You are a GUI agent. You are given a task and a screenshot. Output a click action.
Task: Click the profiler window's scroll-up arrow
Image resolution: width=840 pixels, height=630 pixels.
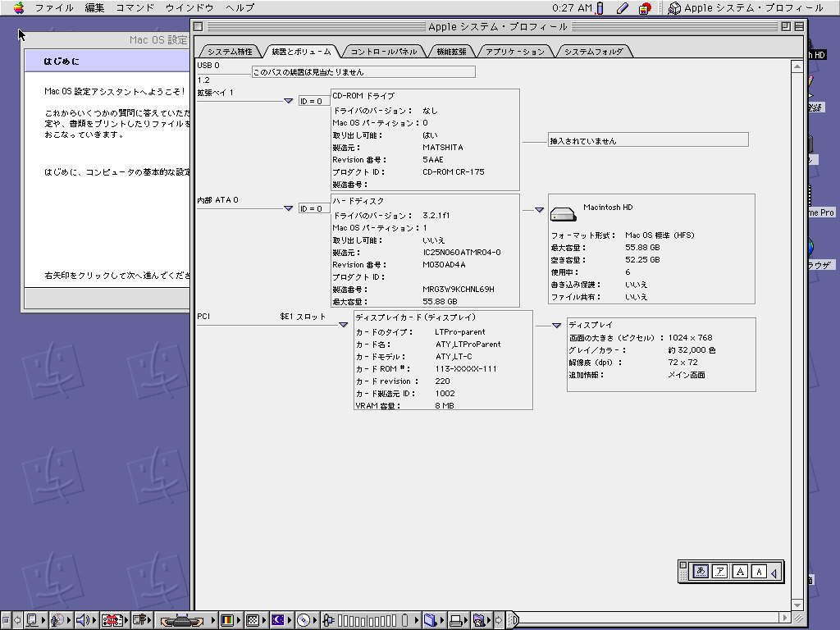pyautogui.click(x=797, y=66)
